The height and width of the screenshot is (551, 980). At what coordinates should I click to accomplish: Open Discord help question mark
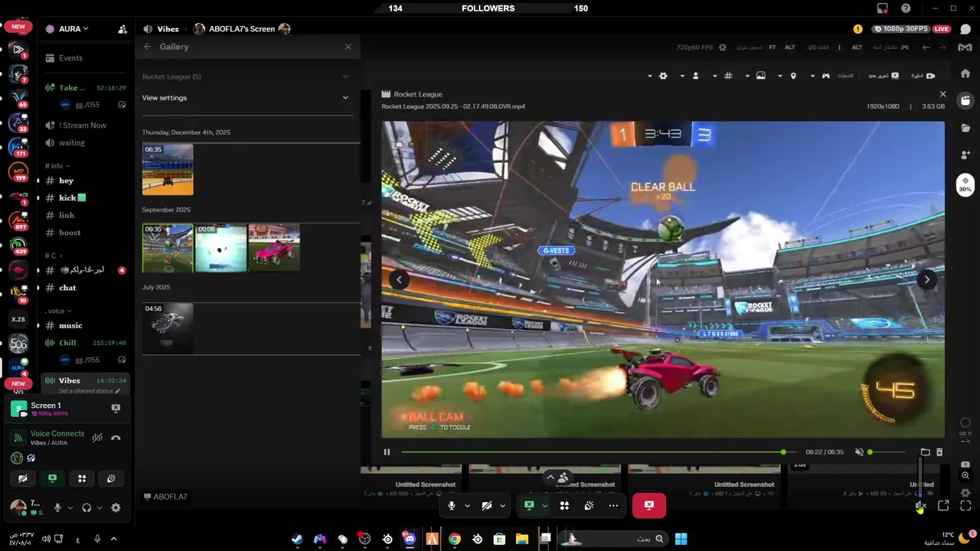click(906, 8)
